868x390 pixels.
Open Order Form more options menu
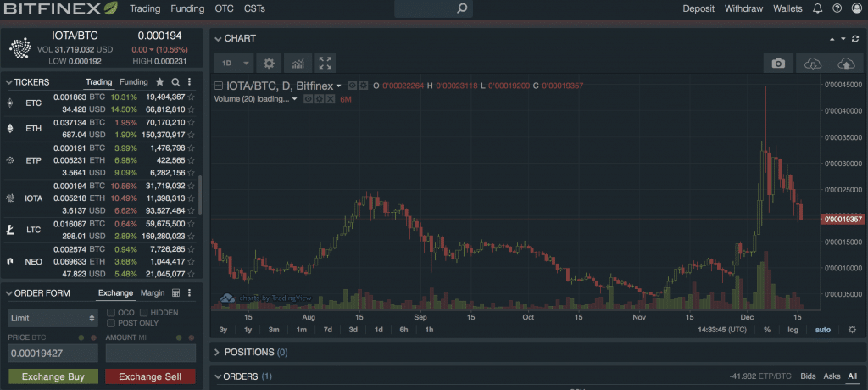[x=189, y=293]
